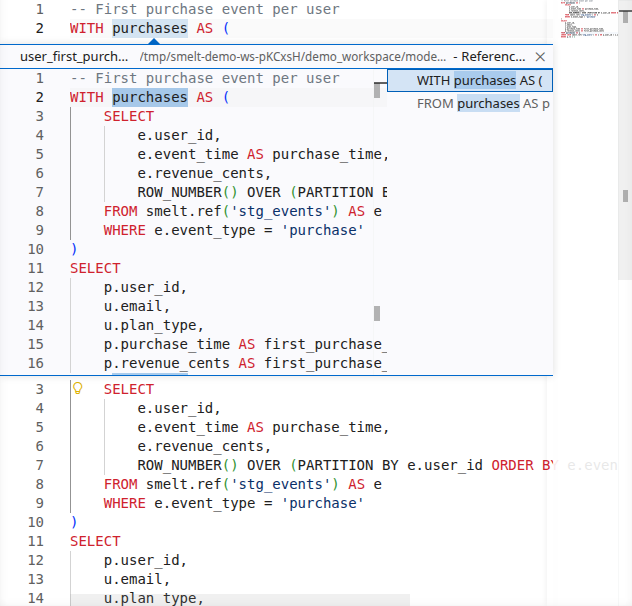Click 'purchases' on line 2 of main editor
Viewport: 632px width, 606px height.
tap(149, 28)
